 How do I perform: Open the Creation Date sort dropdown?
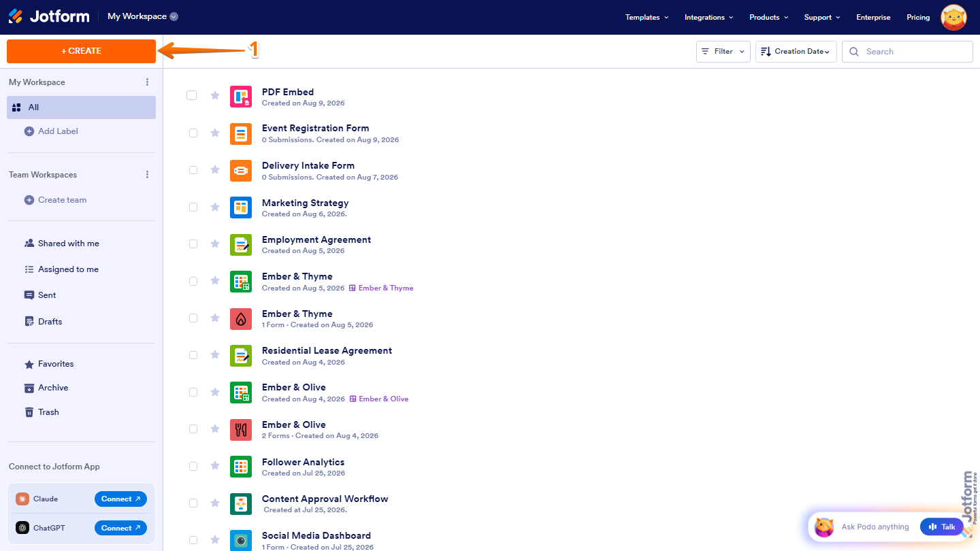(x=796, y=52)
